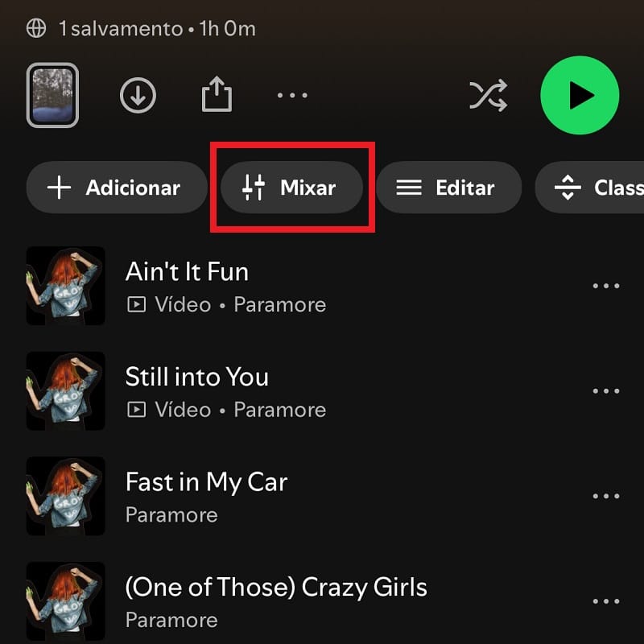The height and width of the screenshot is (644, 644).
Task: Tap the Adicionar button
Action: point(117,188)
